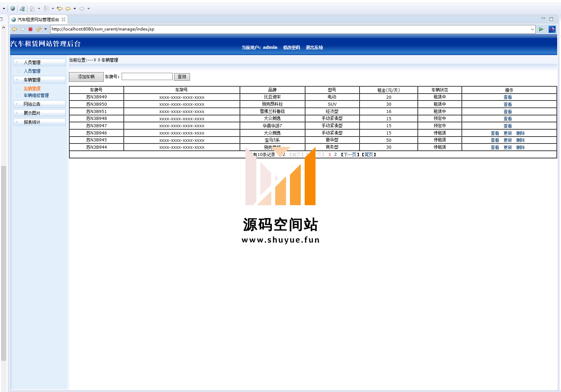
Task: Click the 车牌号 column header
Action: tap(96, 90)
